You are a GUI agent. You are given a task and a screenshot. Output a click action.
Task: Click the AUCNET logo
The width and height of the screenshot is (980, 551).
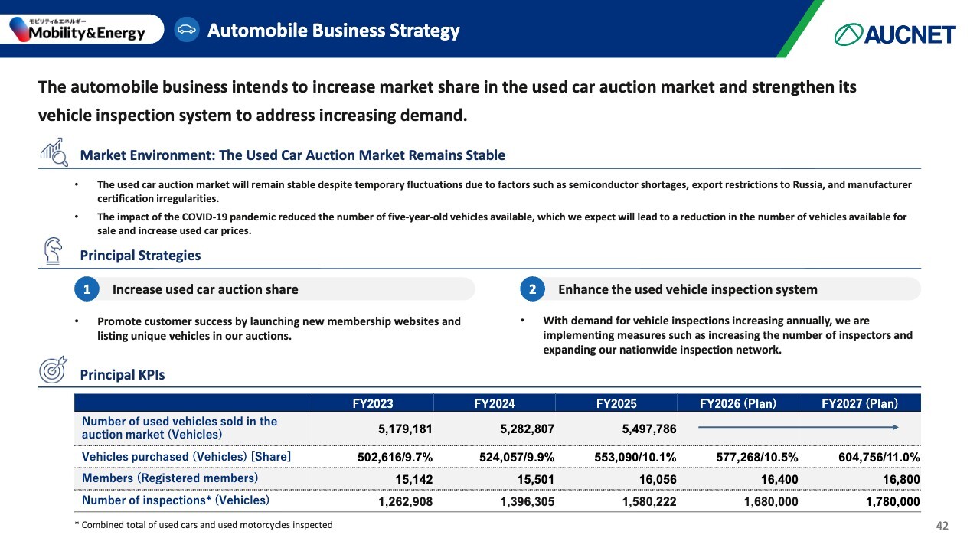894,34
